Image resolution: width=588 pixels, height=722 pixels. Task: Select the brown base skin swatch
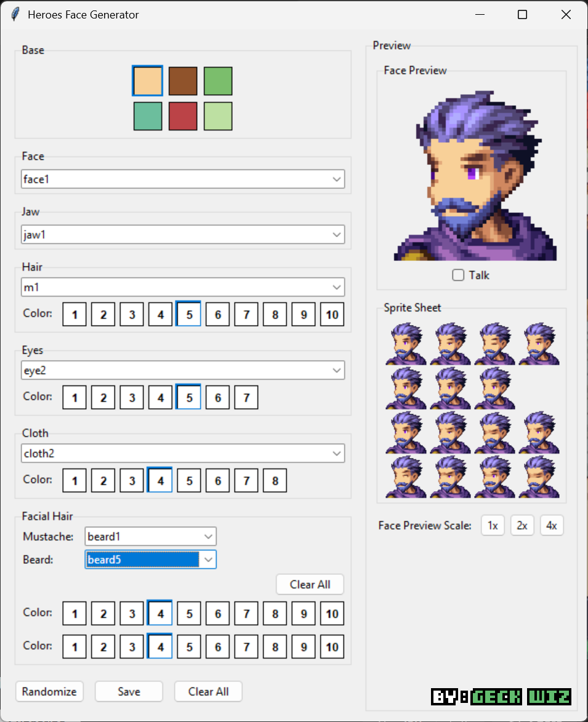click(x=183, y=81)
